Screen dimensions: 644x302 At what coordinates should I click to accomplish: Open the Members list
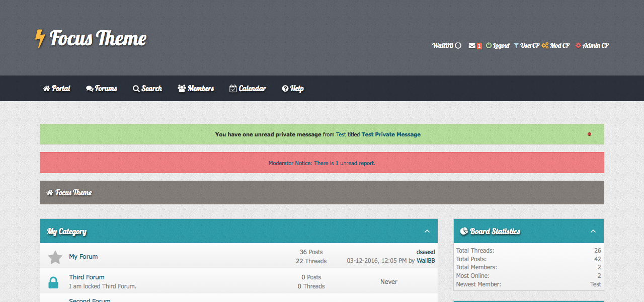click(x=196, y=89)
